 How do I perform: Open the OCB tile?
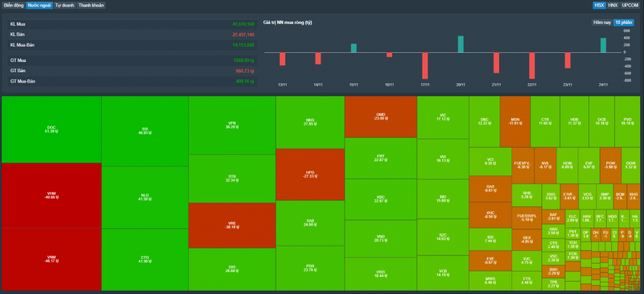[x=601, y=122]
